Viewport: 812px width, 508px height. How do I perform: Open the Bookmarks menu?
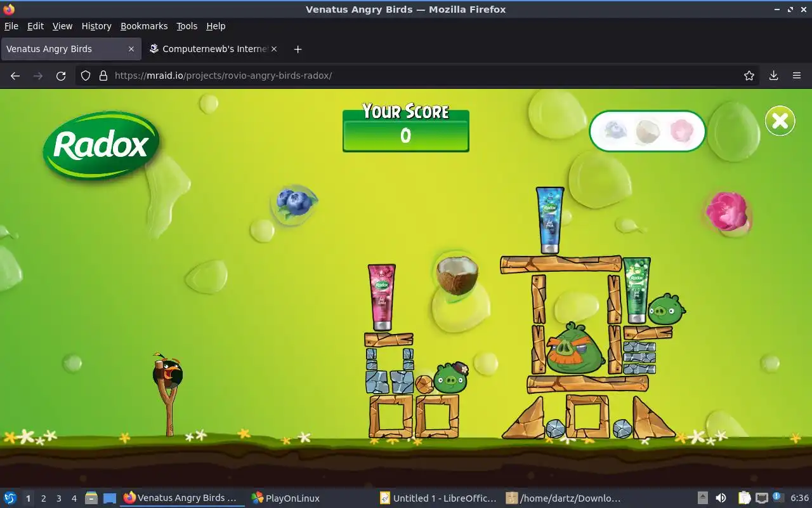coord(144,26)
